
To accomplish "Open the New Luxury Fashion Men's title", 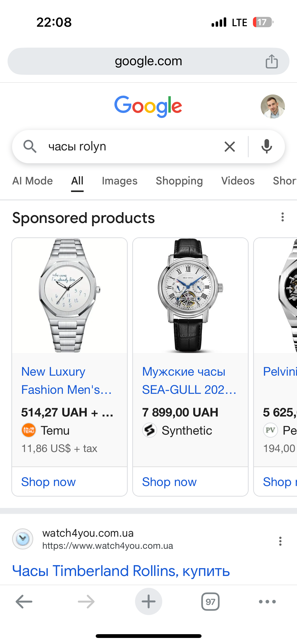I will 66,380.
